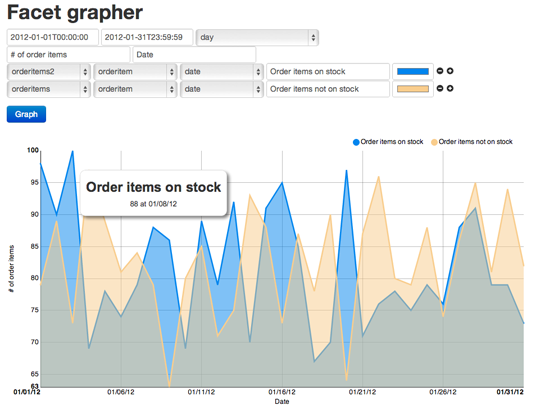The image size is (540, 414).
Task: Click the 'Order items on stock' chart tooltip
Action: (x=154, y=193)
